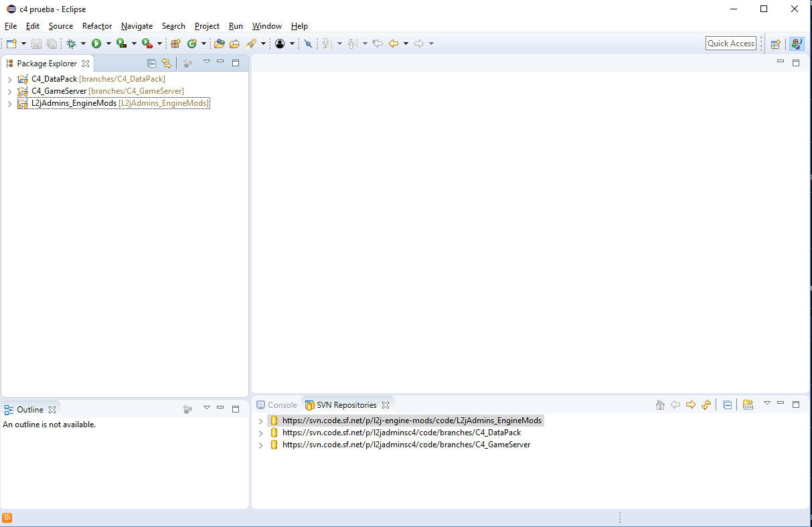Expand the C4_GameServer project

9,92
